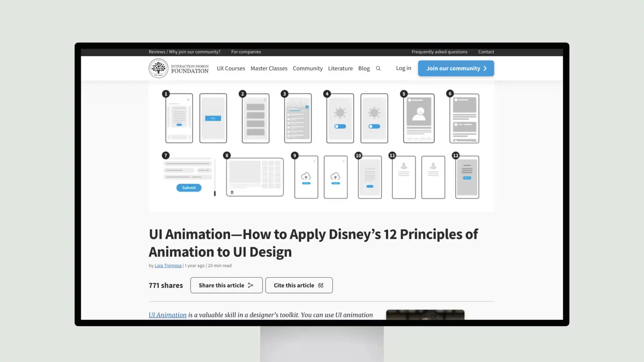644x362 pixels.
Task: Expand the UX Courses dropdown menu
Action: [x=230, y=68]
